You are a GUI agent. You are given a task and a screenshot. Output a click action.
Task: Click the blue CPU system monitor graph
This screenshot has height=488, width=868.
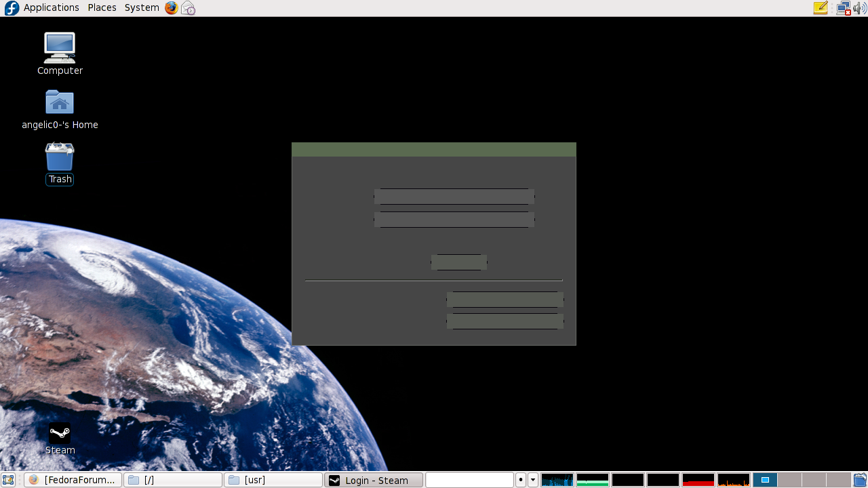(x=557, y=480)
